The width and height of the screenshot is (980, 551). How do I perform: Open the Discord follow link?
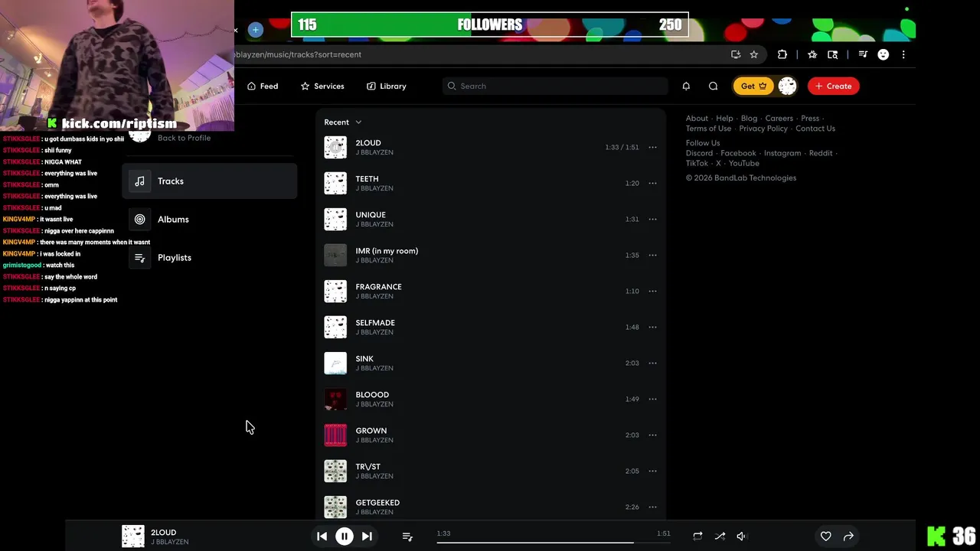click(699, 153)
